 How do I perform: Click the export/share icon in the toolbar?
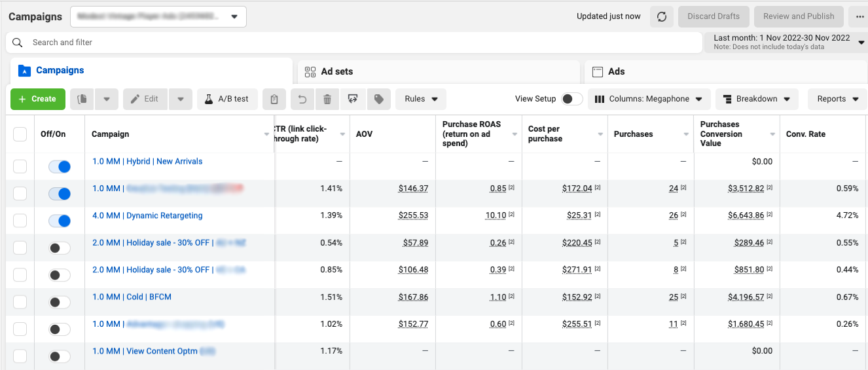tap(353, 99)
